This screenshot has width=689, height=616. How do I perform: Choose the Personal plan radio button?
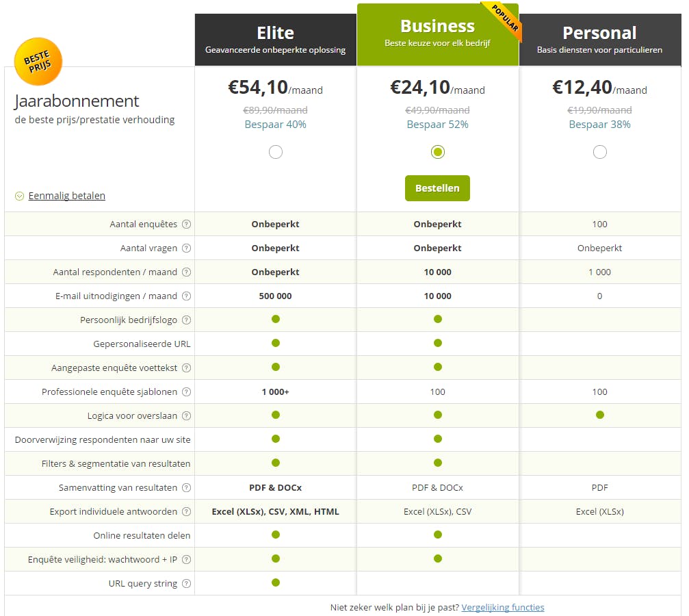pos(600,152)
